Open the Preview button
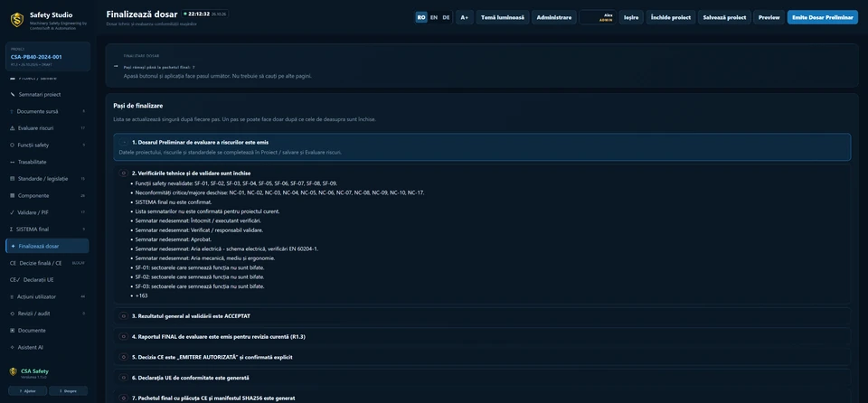Viewport: 868px width, 403px height. (769, 17)
